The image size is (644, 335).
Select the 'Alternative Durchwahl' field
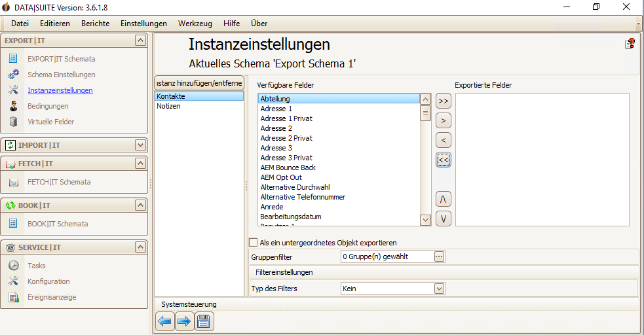tap(339, 187)
